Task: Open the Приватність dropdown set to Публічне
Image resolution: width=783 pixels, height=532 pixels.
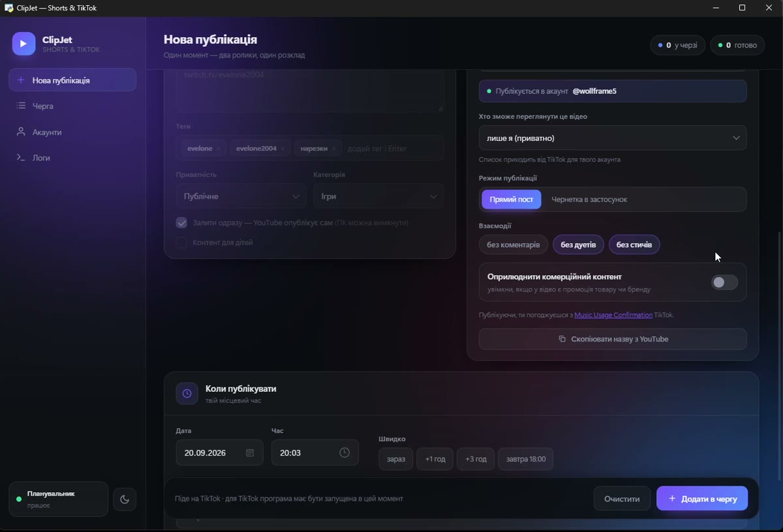Action: pyautogui.click(x=241, y=196)
